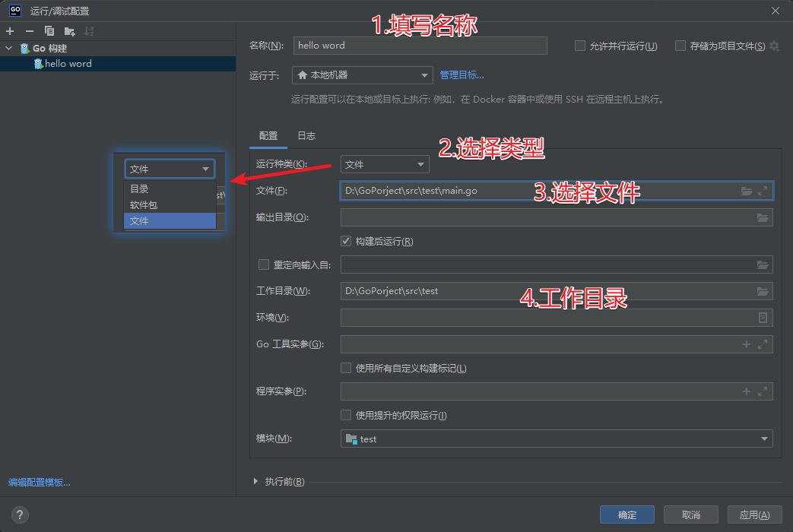793x532 pixels.
Task: Browse for the 工作目录 folder
Action: pos(763,291)
